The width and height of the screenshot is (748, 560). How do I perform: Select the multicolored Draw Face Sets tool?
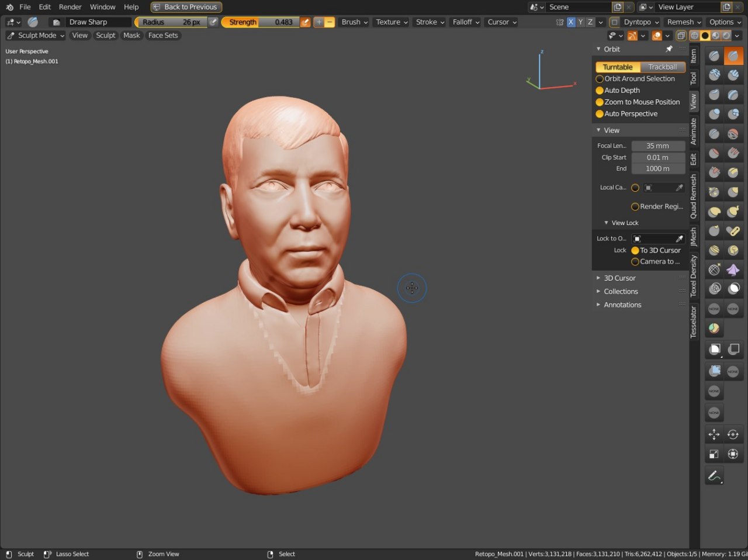tap(714, 328)
